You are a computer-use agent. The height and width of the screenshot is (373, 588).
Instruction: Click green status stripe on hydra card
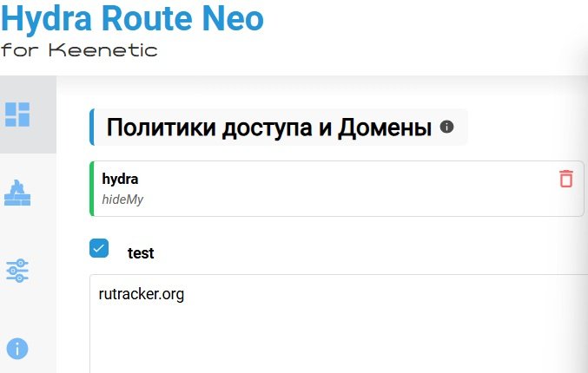[x=91, y=188]
